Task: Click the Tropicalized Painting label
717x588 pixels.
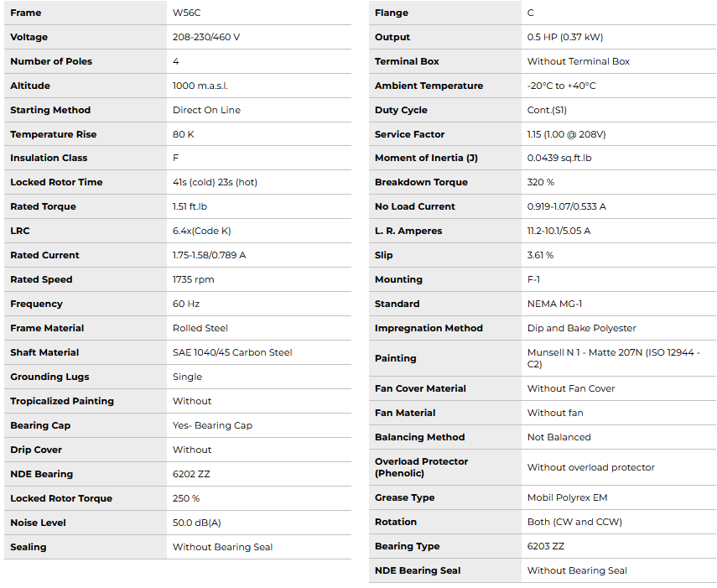Action: pyautogui.click(x=62, y=401)
